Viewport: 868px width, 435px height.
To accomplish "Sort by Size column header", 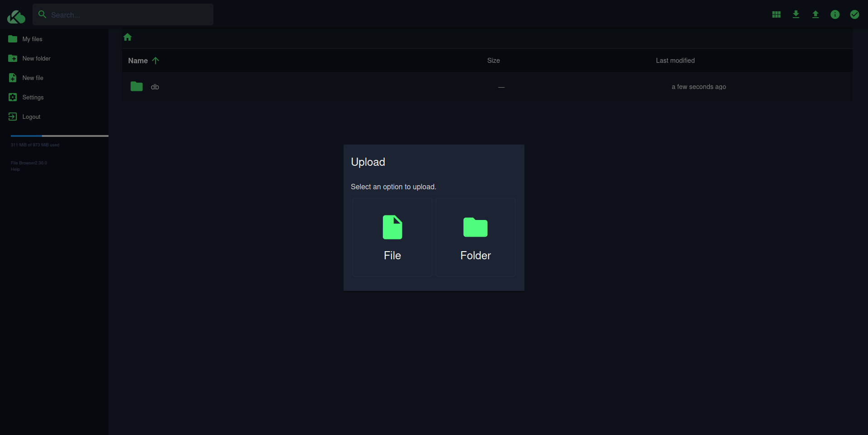I will (x=493, y=61).
